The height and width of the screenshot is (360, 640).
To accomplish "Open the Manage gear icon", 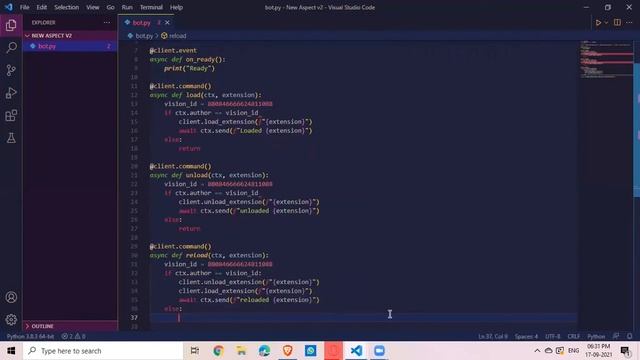I will tap(11, 320).
